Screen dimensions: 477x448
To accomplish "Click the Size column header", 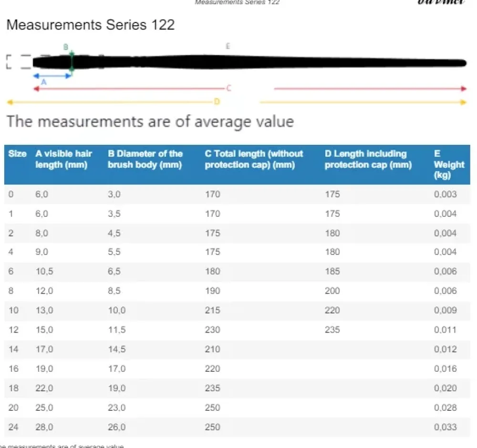I will 17,153.
